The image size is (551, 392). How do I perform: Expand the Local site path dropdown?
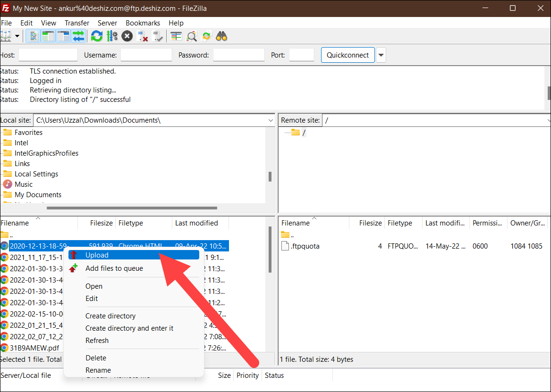pos(270,120)
